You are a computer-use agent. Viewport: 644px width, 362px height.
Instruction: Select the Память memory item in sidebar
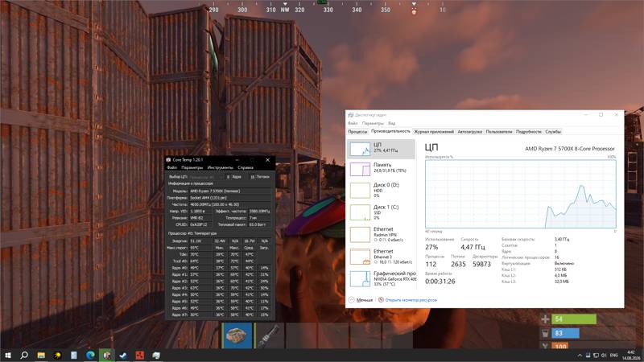coord(381,169)
